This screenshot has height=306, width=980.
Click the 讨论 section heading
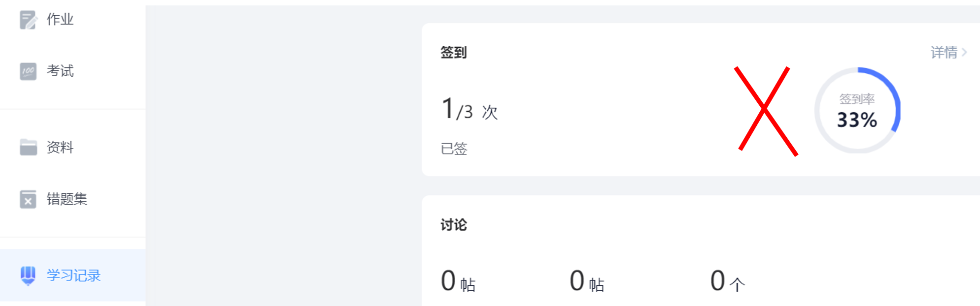454,225
